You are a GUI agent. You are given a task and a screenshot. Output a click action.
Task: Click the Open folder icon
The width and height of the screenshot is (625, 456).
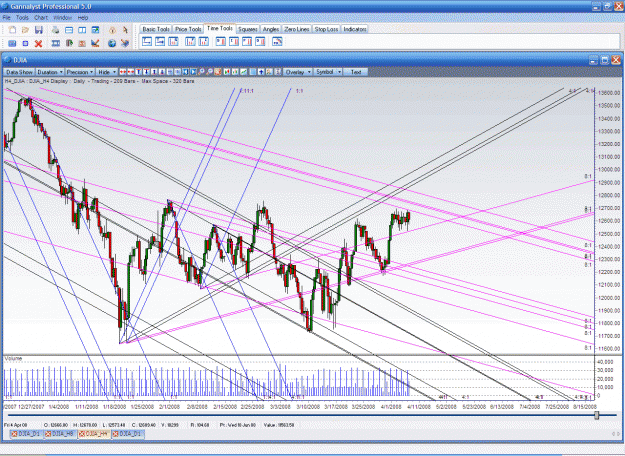(25, 30)
